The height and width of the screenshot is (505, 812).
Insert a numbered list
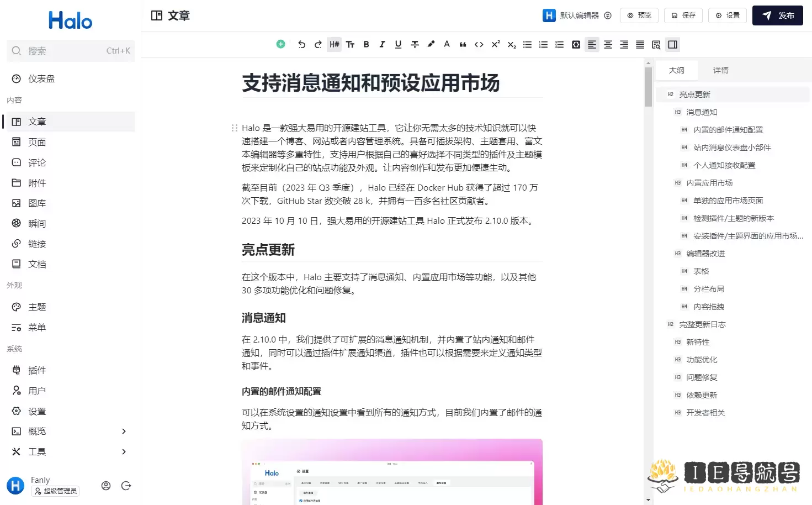[x=544, y=45]
